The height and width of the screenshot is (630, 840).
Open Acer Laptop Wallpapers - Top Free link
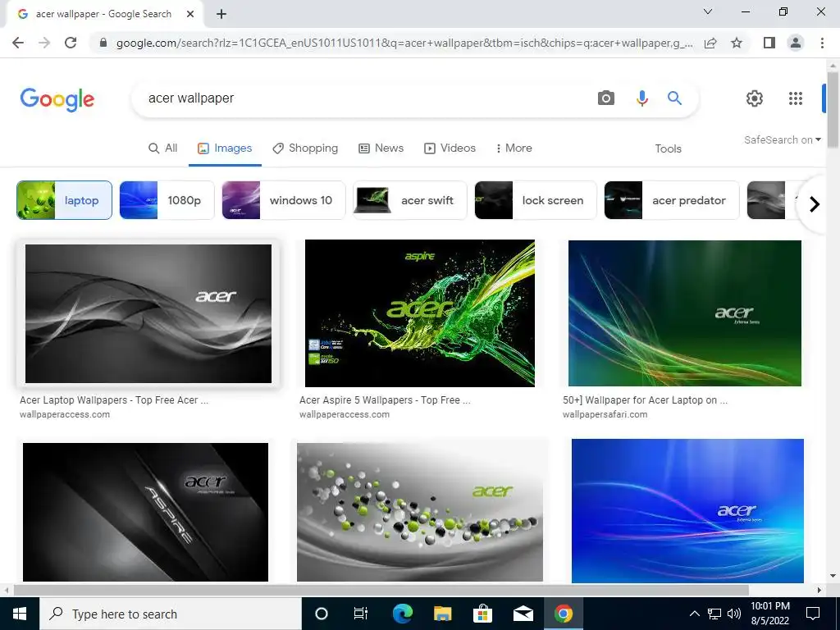click(114, 400)
